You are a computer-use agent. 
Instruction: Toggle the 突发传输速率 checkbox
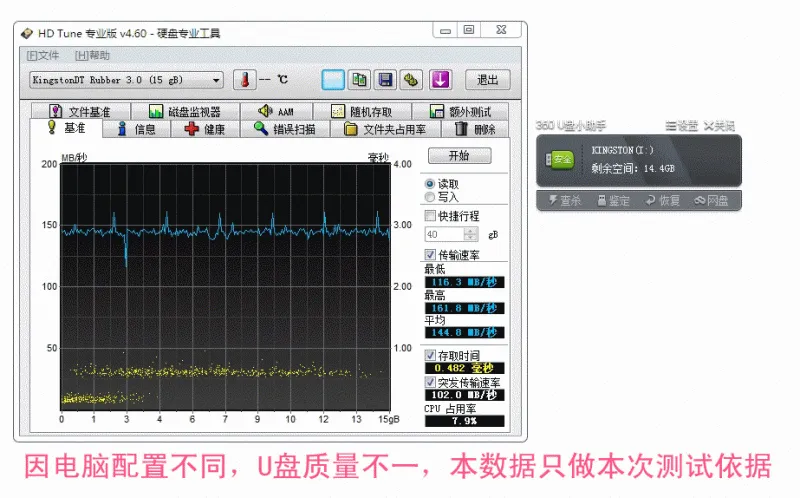430,382
